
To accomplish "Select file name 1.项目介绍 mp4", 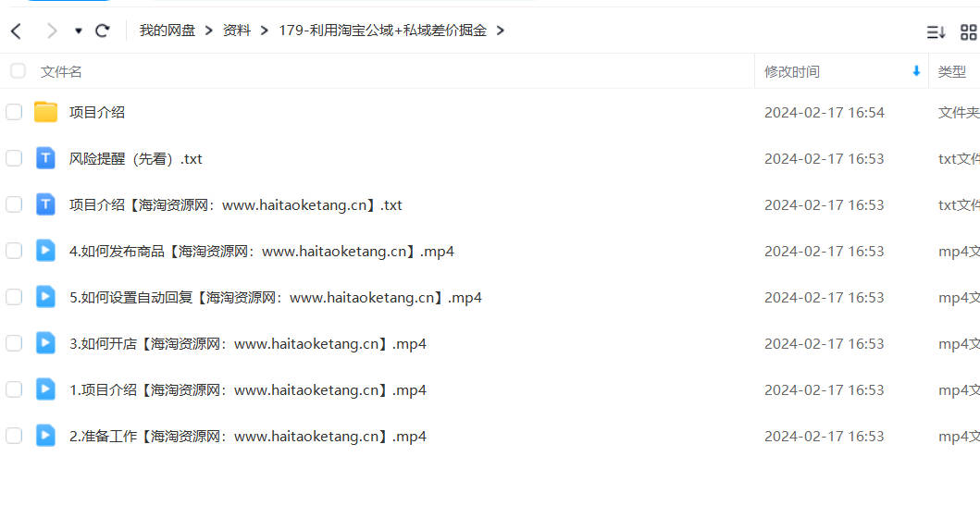I will (x=248, y=389).
